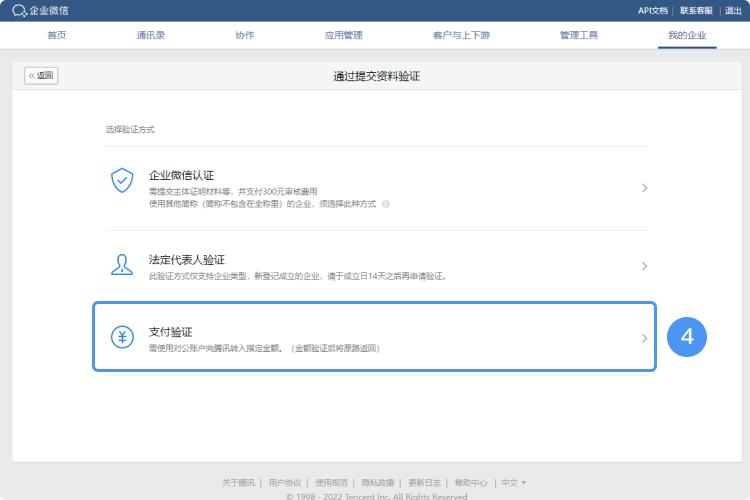Click the 联系客服 link
This screenshot has width=750, height=500.
click(x=696, y=10)
